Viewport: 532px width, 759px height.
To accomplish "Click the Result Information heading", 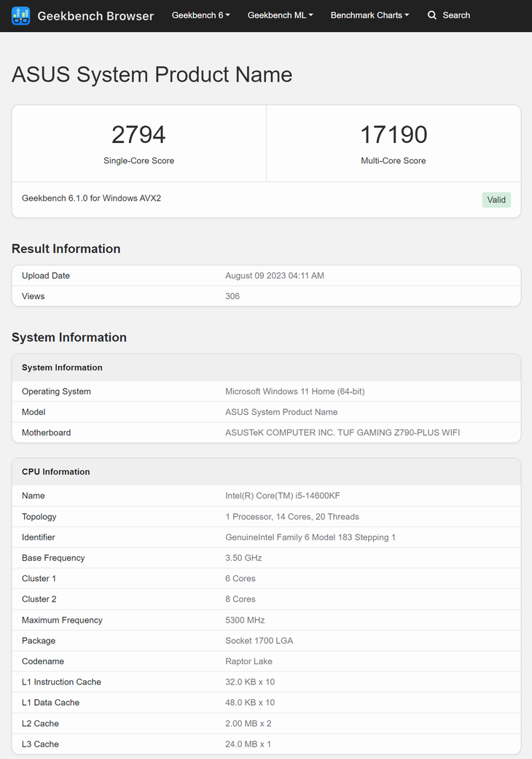I will coord(66,249).
